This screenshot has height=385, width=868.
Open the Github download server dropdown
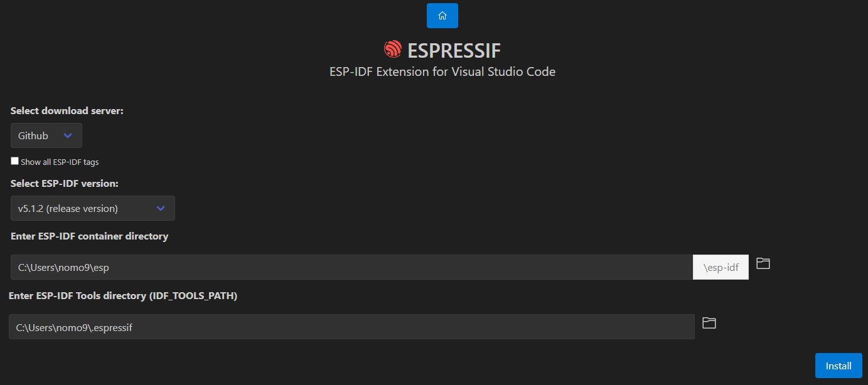tap(46, 135)
